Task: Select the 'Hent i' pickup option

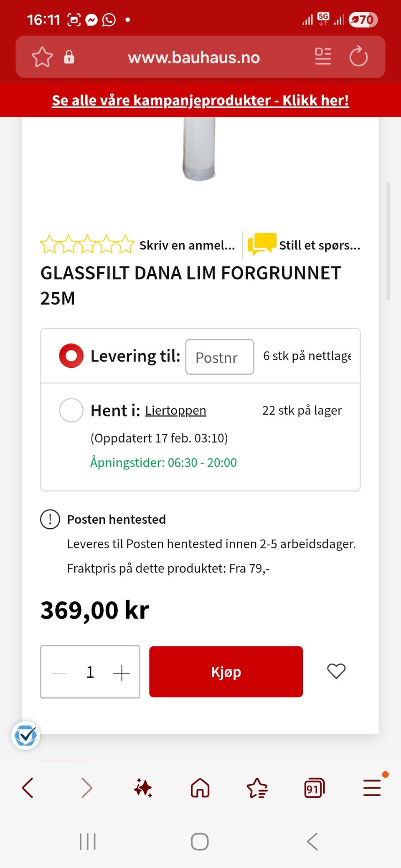Action: click(x=71, y=410)
